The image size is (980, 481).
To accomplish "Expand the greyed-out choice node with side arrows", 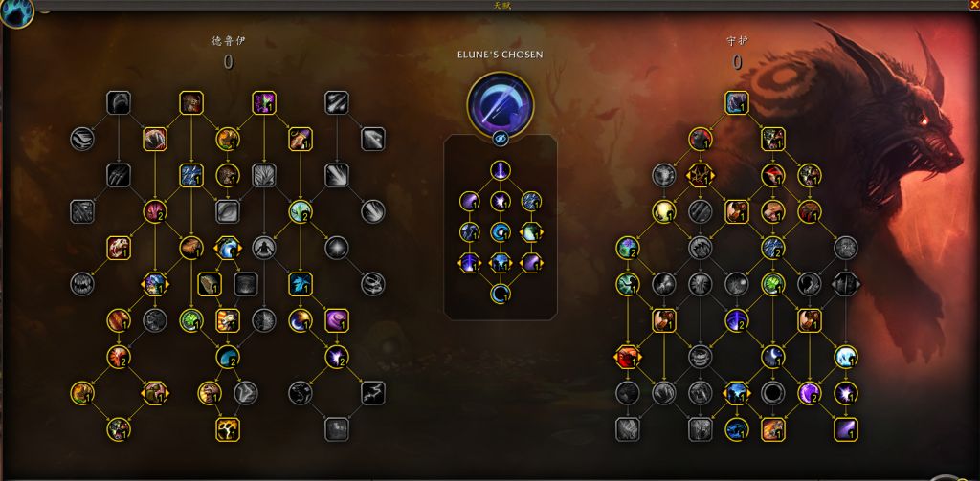I will pos(846,284).
